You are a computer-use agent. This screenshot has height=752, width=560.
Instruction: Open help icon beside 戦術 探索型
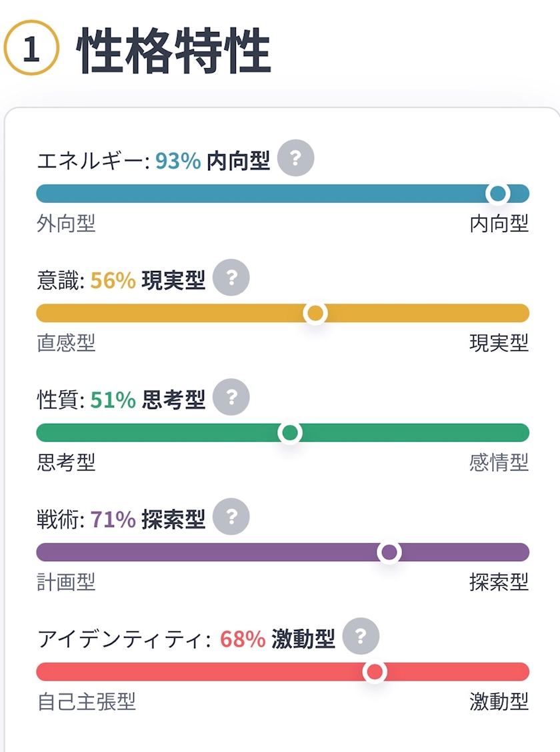click(x=231, y=516)
